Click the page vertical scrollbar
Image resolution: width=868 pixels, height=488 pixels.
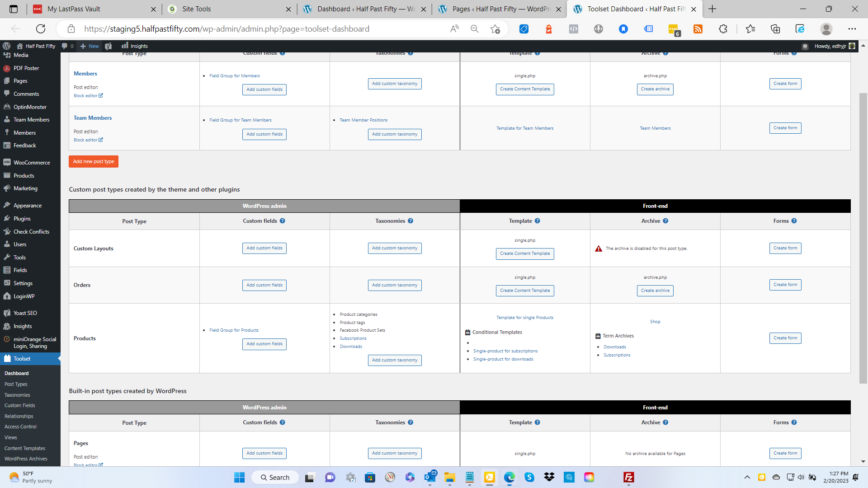[863, 238]
